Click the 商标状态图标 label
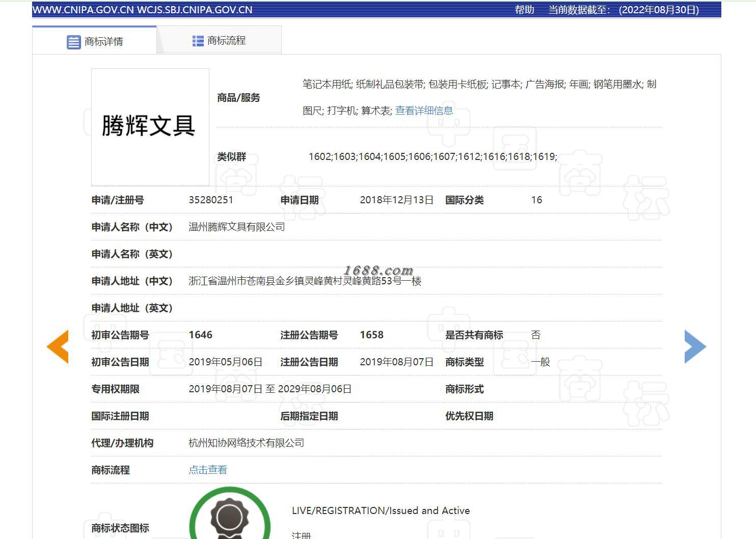The height and width of the screenshot is (539, 756). [120, 528]
